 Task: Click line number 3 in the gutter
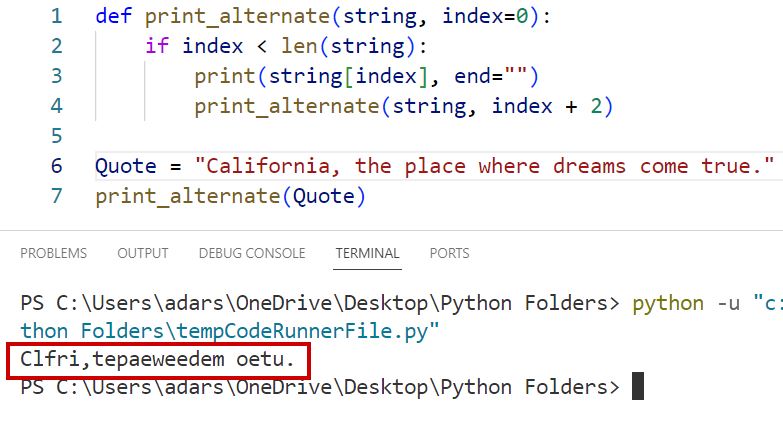click(x=56, y=76)
